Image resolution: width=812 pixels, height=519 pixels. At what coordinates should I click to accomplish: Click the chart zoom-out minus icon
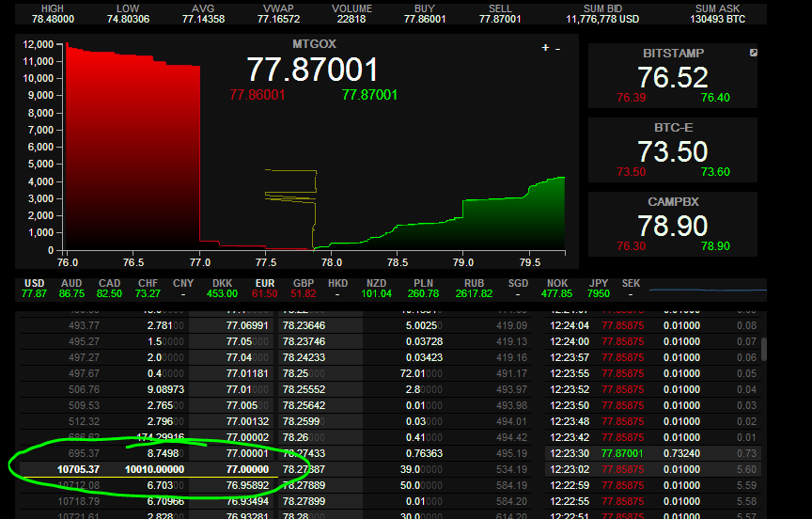[x=557, y=48]
